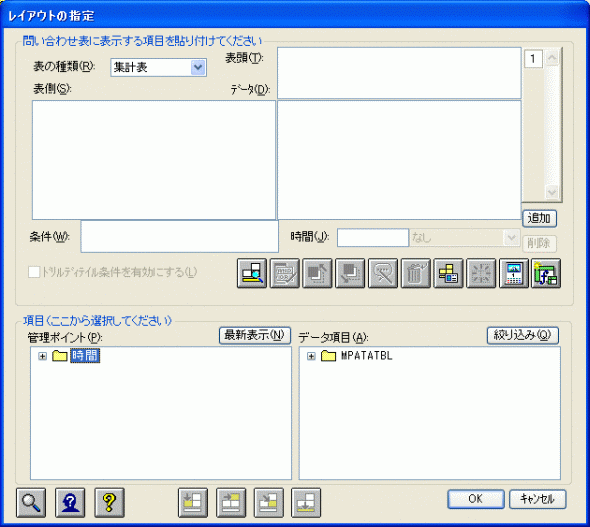Click the page number 1 box
The height and width of the screenshot is (527, 590).
533,59
